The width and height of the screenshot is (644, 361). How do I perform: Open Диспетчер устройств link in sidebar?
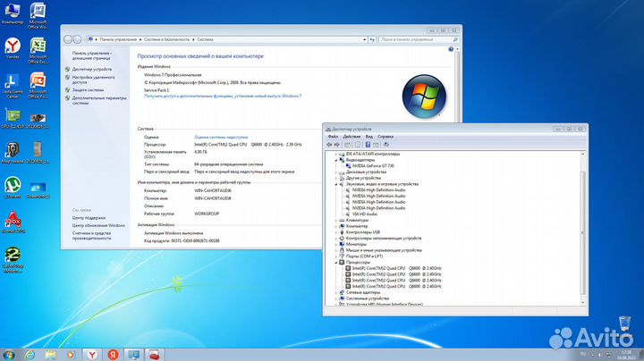91,70
